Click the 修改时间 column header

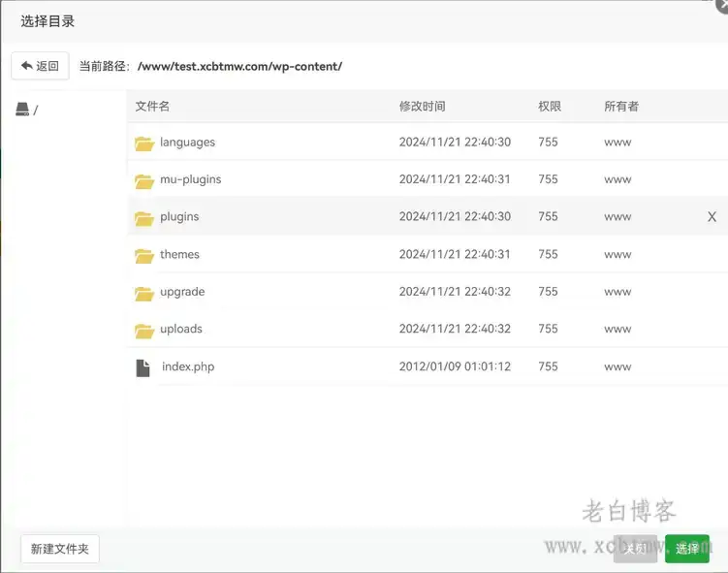422,107
